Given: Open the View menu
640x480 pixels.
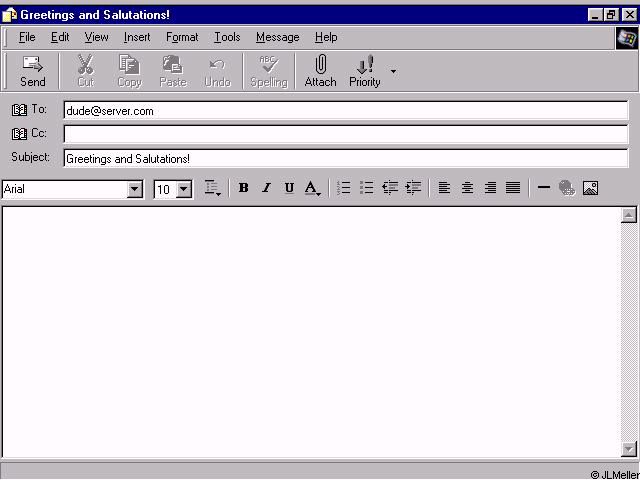Looking at the screenshot, I should 96,38.
